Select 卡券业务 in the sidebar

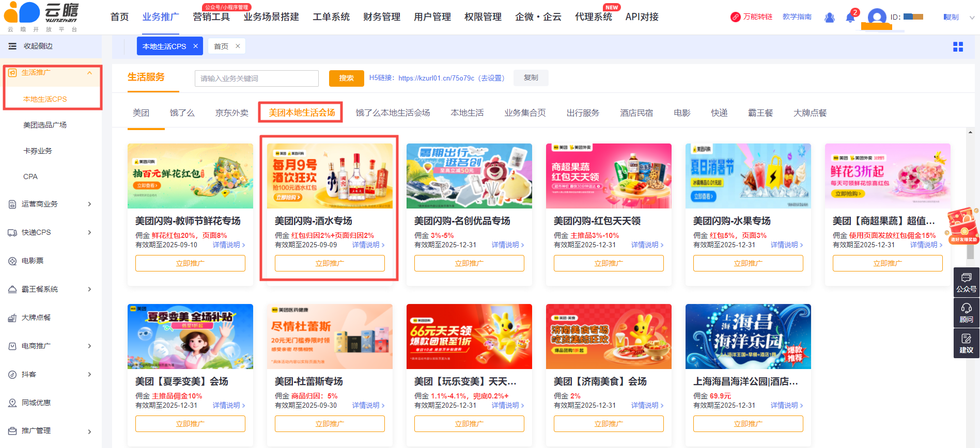click(38, 151)
